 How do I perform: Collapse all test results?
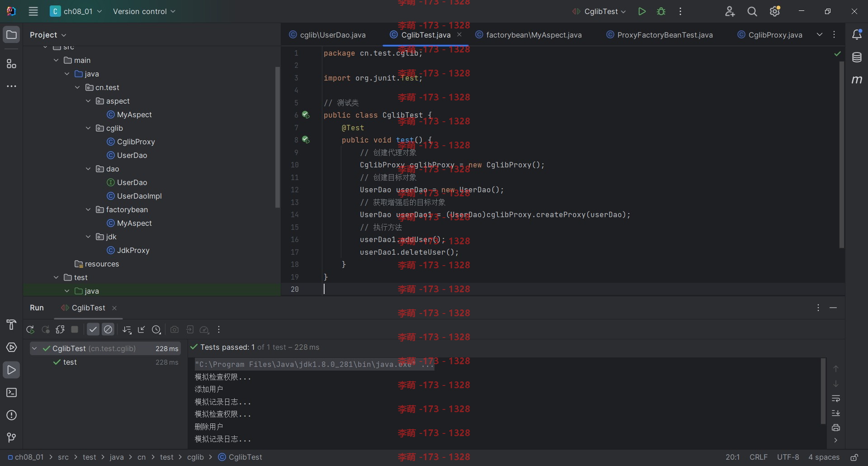142,330
